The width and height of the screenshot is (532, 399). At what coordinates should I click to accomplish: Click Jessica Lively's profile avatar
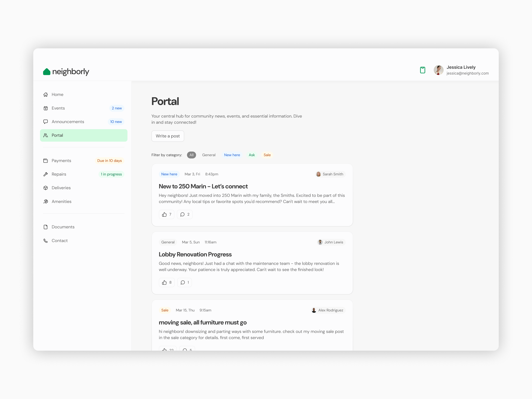pos(438,70)
